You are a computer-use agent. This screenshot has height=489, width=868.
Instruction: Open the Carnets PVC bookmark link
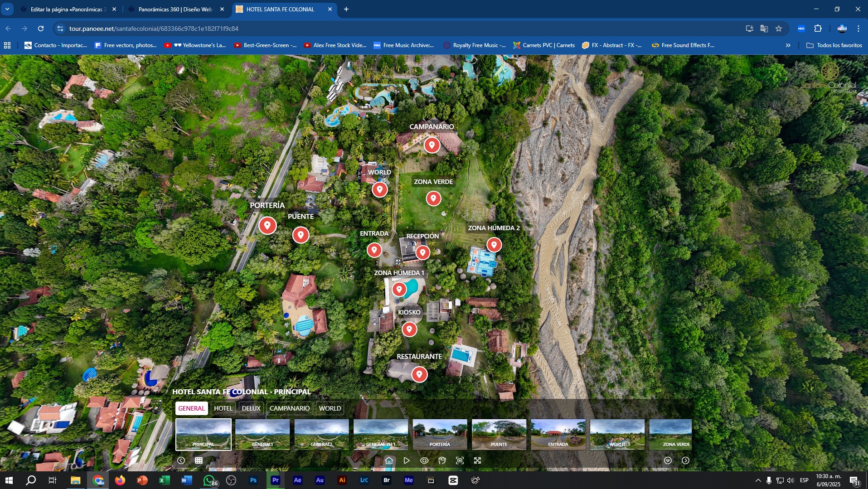point(544,45)
